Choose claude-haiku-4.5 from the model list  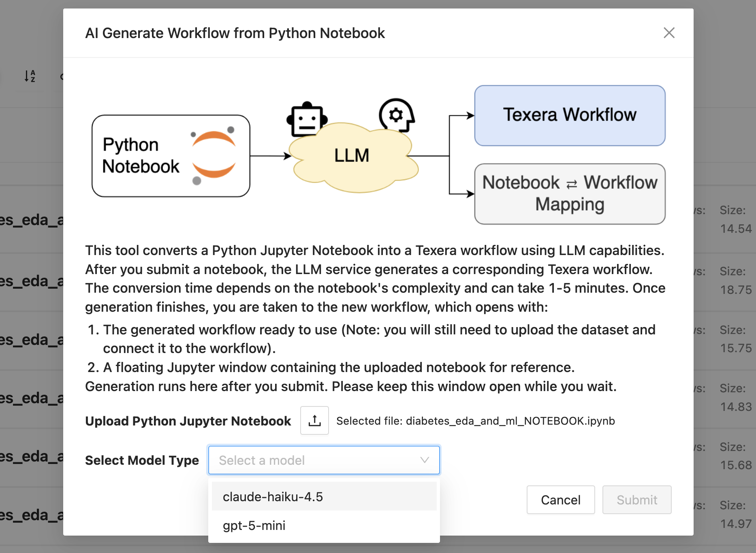(324, 496)
